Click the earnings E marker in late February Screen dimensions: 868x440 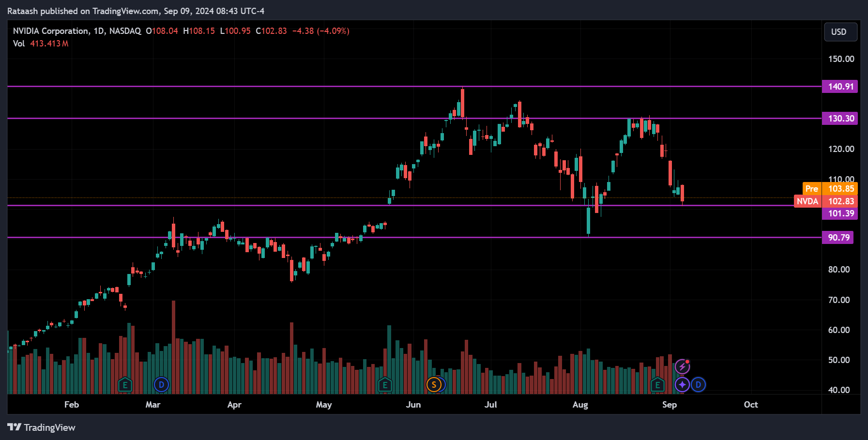point(125,385)
